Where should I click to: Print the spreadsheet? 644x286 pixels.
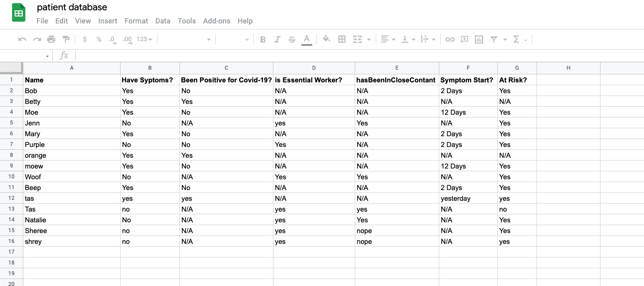click(51, 40)
